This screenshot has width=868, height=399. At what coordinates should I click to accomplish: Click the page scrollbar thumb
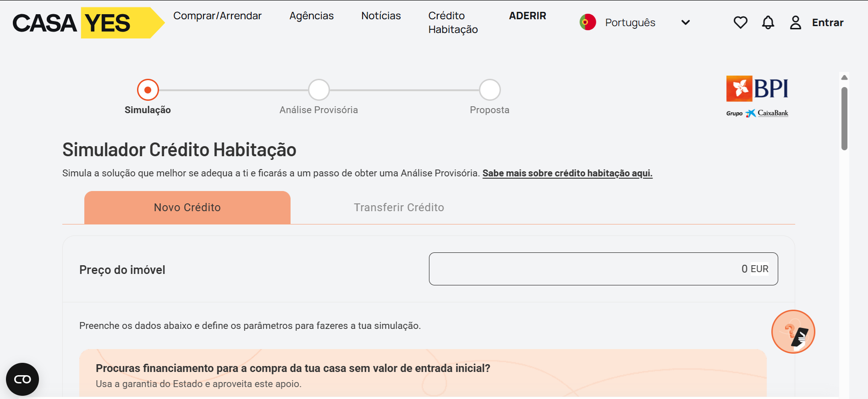tap(844, 118)
